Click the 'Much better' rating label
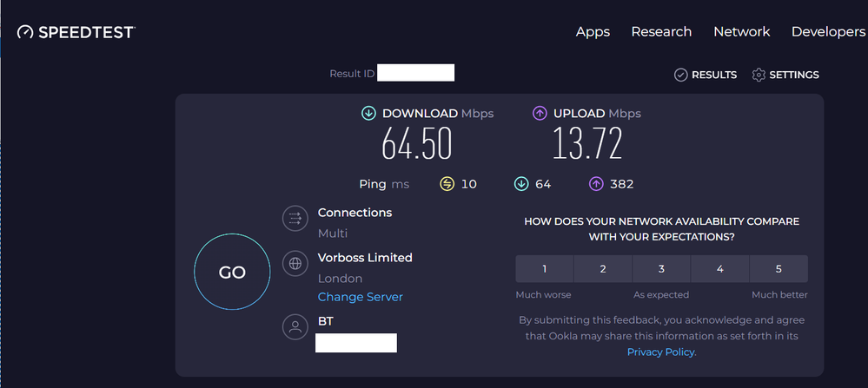The height and width of the screenshot is (388, 868). (779, 295)
